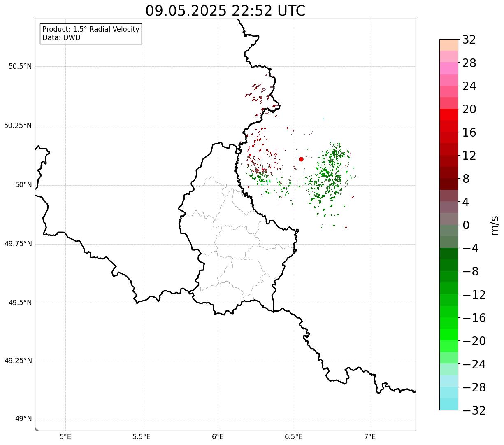Click the 7°E longitude label
Viewport: 504px width, 445px height.
pos(370,436)
